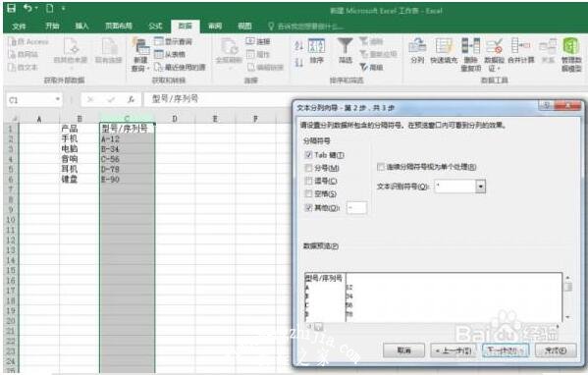Open Data Validation
The height and width of the screenshot is (375, 588).
point(494,55)
